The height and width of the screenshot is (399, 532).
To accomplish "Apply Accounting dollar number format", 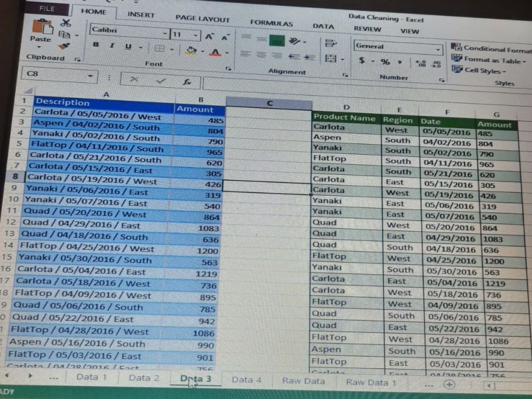I will click(362, 61).
